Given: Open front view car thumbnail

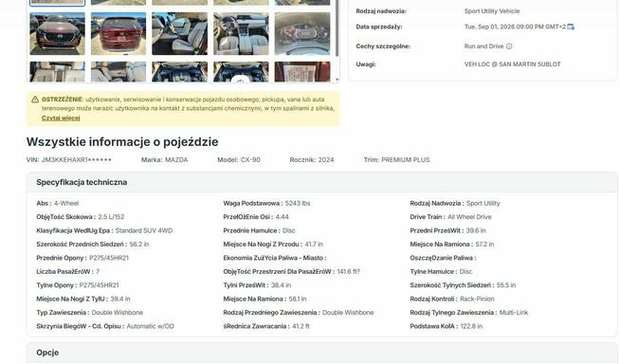Looking at the screenshot, I should click(57, 33).
